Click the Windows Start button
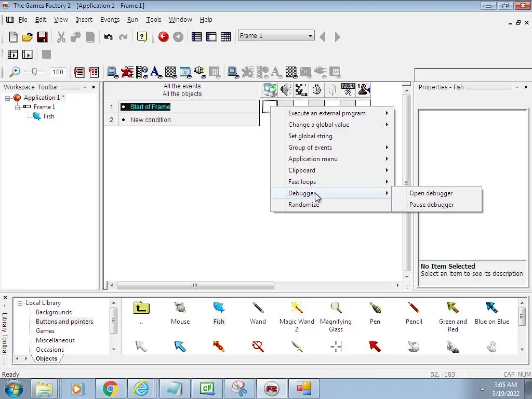This screenshot has width=532, height=399. [x=14, y=389]
